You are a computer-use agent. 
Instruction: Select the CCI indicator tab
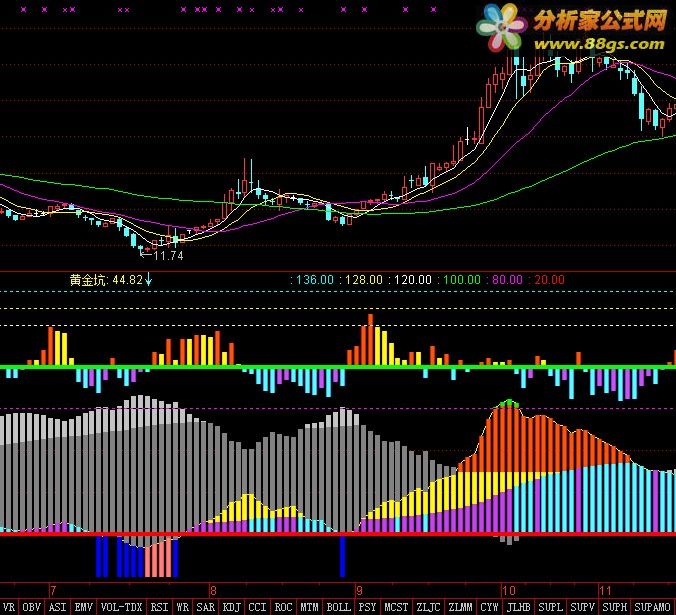(x=257, y=607)
